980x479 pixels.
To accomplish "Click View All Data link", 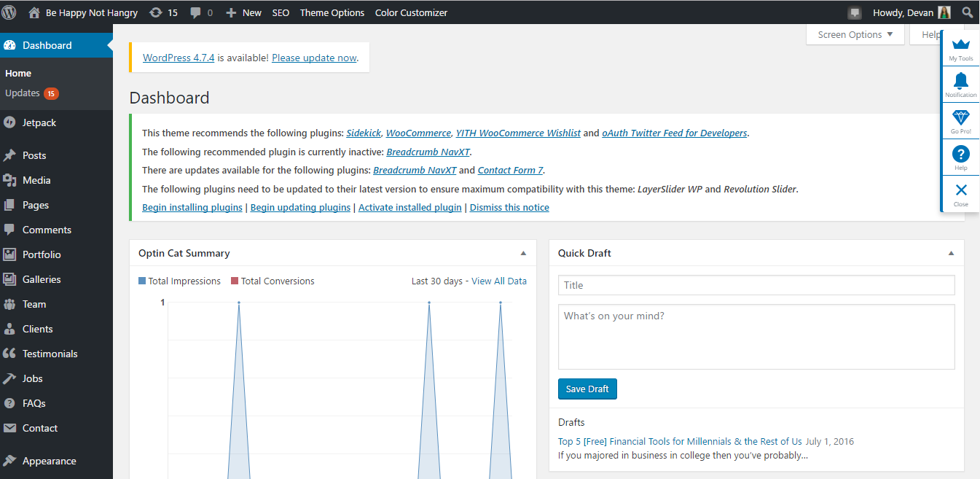I will (x=499, y=281).
